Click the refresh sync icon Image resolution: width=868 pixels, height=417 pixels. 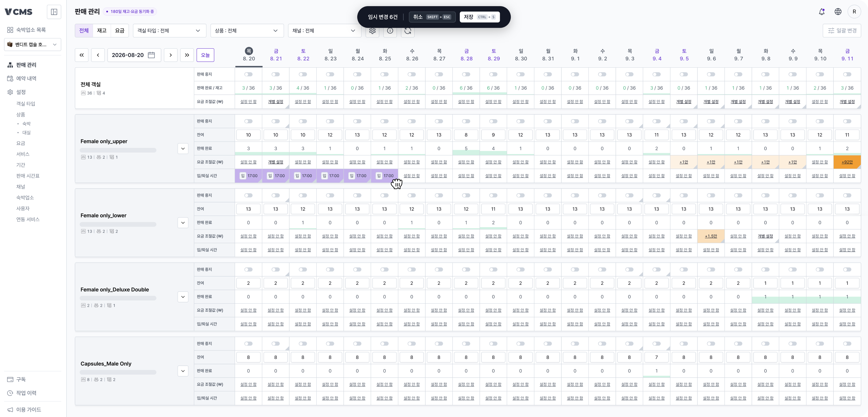click(x=408, y=31)
